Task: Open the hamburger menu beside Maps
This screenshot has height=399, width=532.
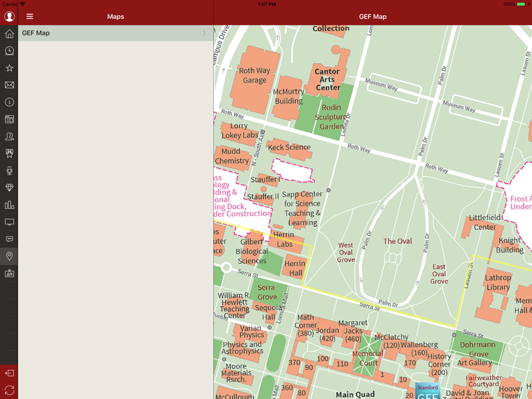Action: pos(30,16)
